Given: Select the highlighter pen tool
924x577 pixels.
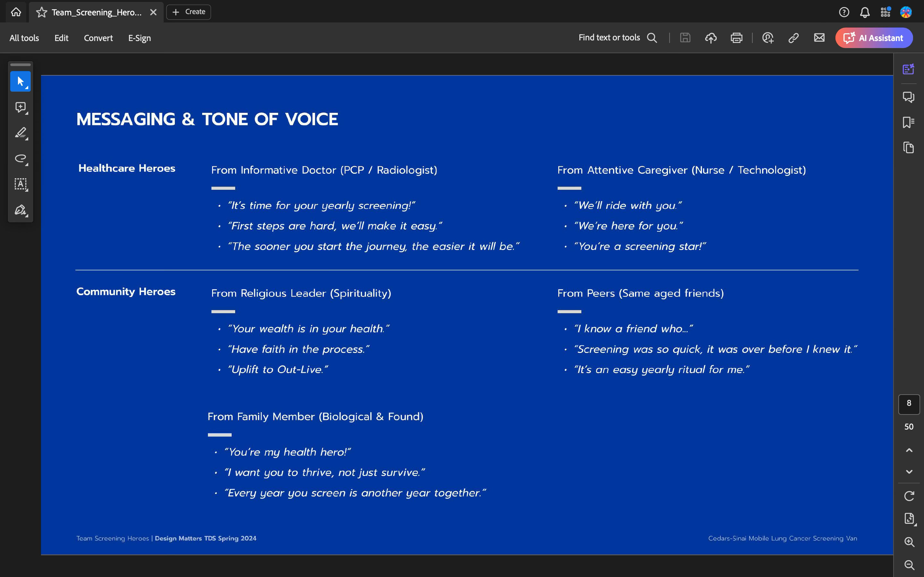Looking at the screenshot, I should 20,133.
